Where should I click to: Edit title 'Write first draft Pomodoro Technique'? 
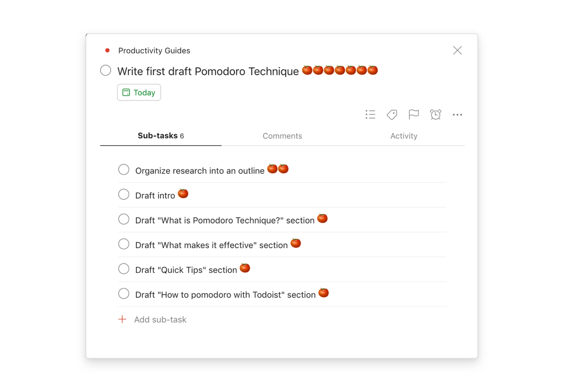(x=208, y=71)
